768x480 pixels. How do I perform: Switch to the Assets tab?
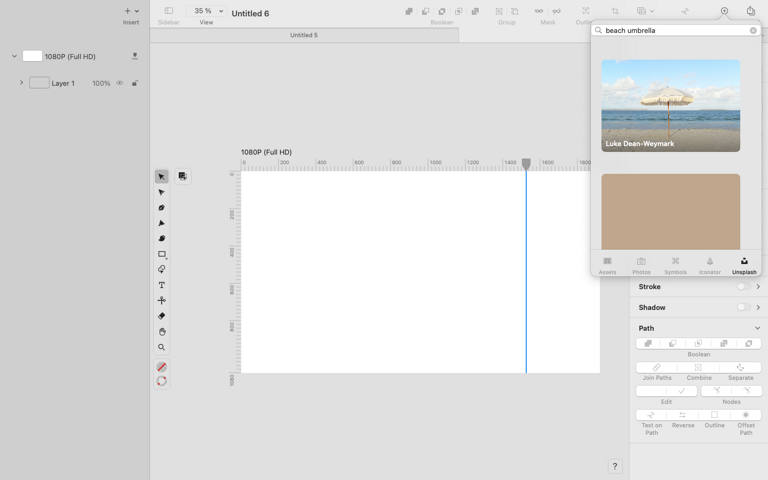pyautogui.click(x=607, y=265)
